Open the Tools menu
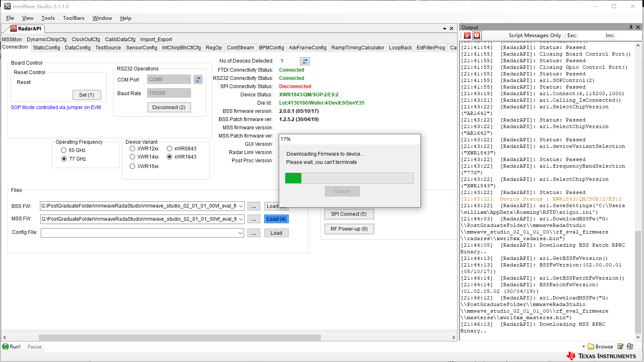The image size is (644, 362). [x=48, y=18]
